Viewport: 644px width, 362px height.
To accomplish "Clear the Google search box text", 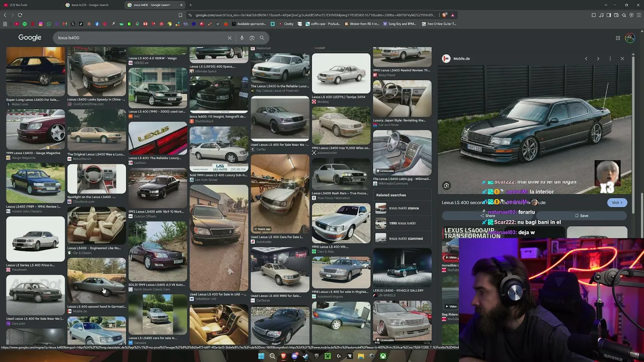I will tap(229, 38).
